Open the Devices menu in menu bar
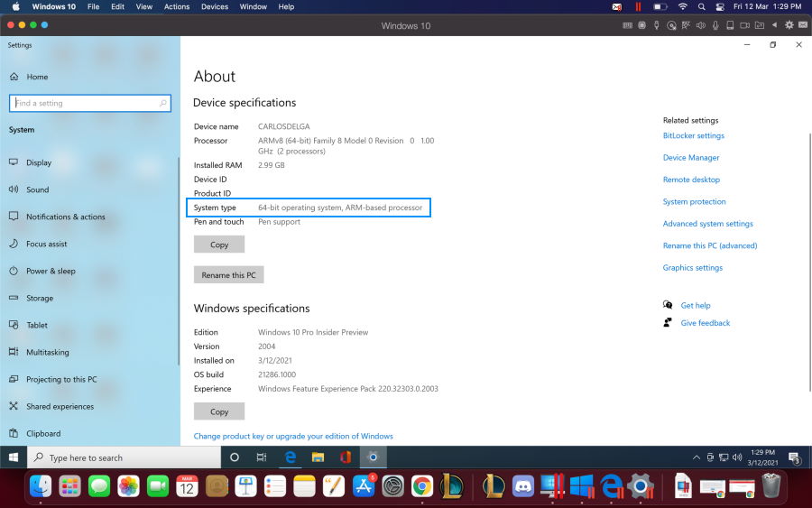 (215, 6)
